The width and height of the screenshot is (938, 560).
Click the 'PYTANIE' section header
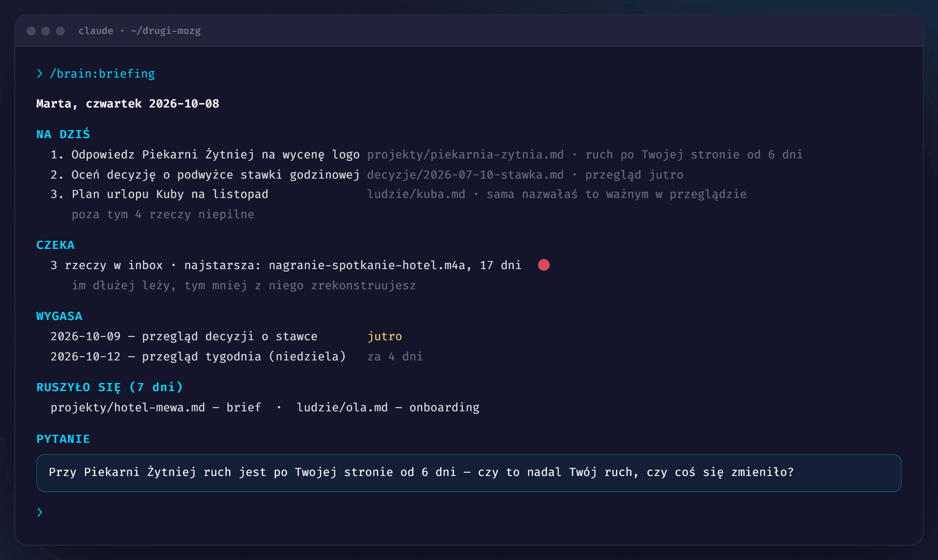[x=63, y=439]
